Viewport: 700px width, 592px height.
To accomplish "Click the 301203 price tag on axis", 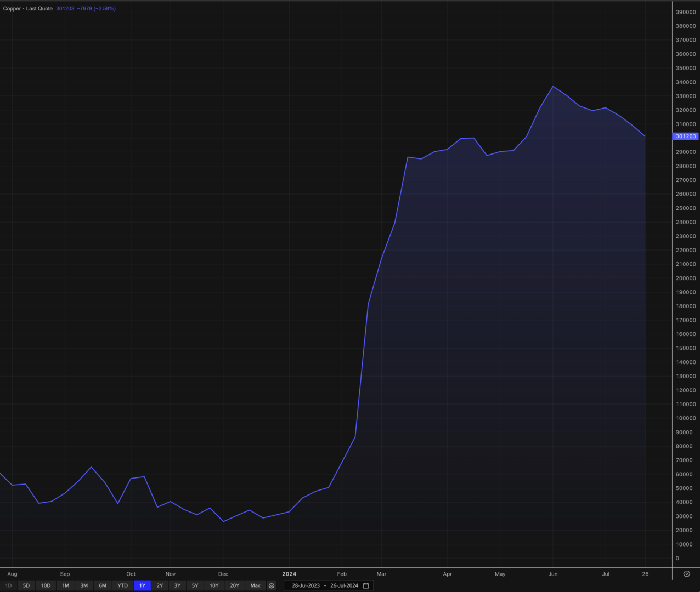I will [686, 136].
